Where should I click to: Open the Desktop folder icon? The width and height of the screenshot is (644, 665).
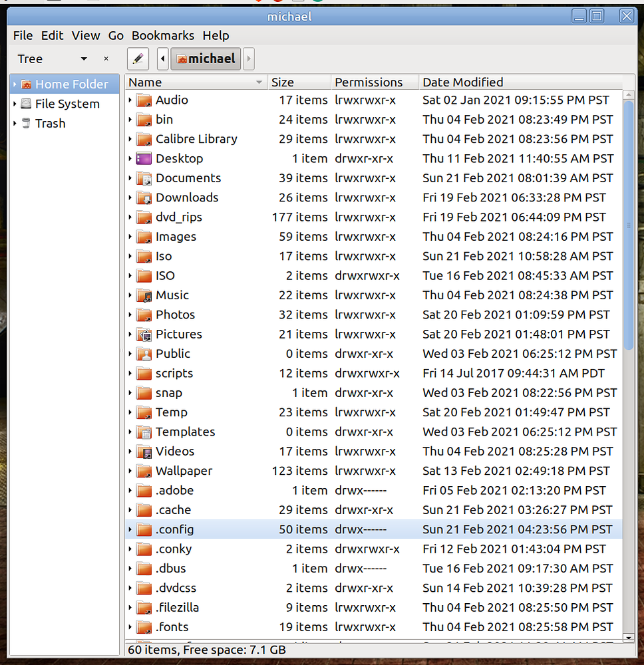coord(144,158)
